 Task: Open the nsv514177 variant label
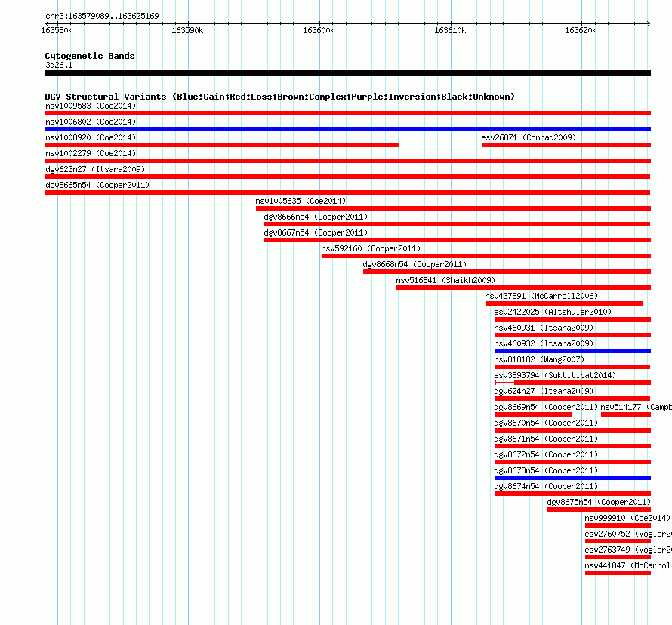coord(636,407)
